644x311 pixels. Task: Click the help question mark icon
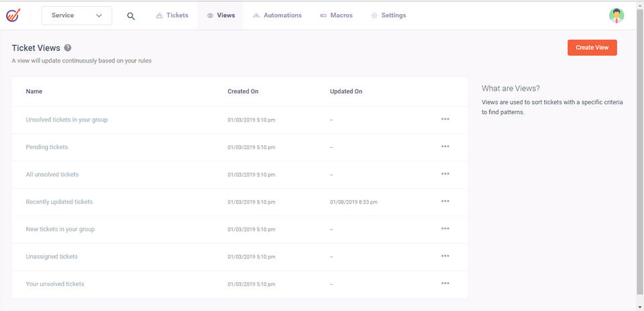coord(68,48)
